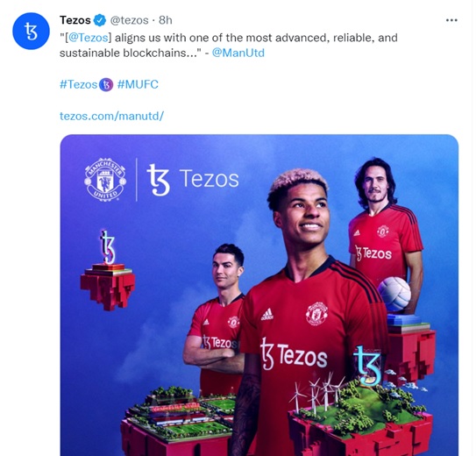Click the #Tezos hashtag
The height and width of the screenshot is (456, 476).
[x=78, y=84]
